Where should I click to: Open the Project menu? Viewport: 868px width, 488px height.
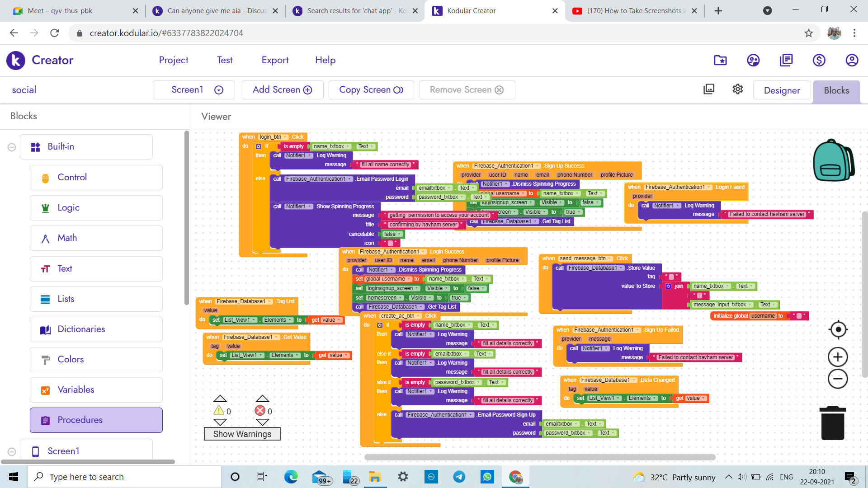coord(174,60)
